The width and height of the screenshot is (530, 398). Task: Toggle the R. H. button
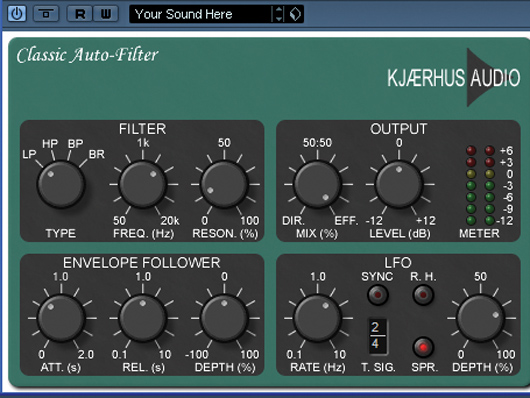coord(423,295)
